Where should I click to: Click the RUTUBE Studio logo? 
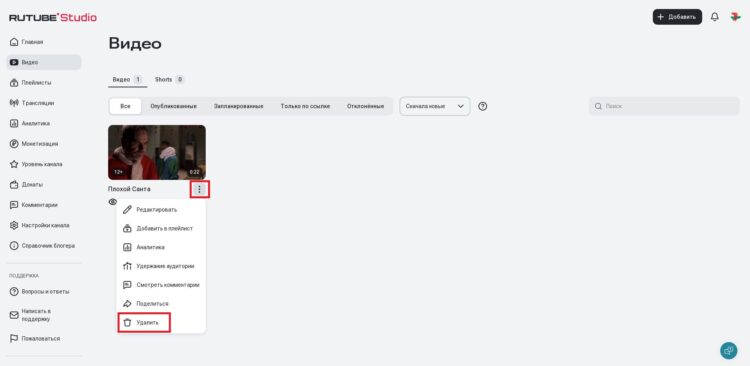click(x=53, y=18)
